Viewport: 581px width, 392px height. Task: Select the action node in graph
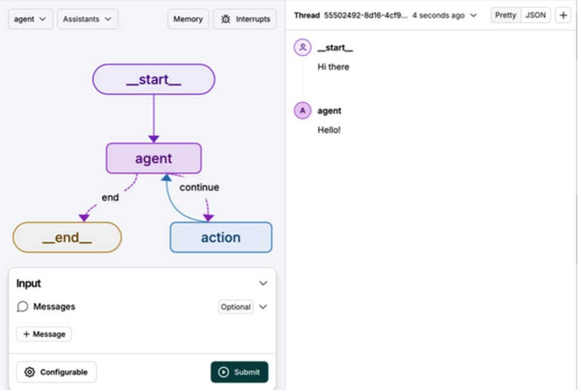point(221,237)
